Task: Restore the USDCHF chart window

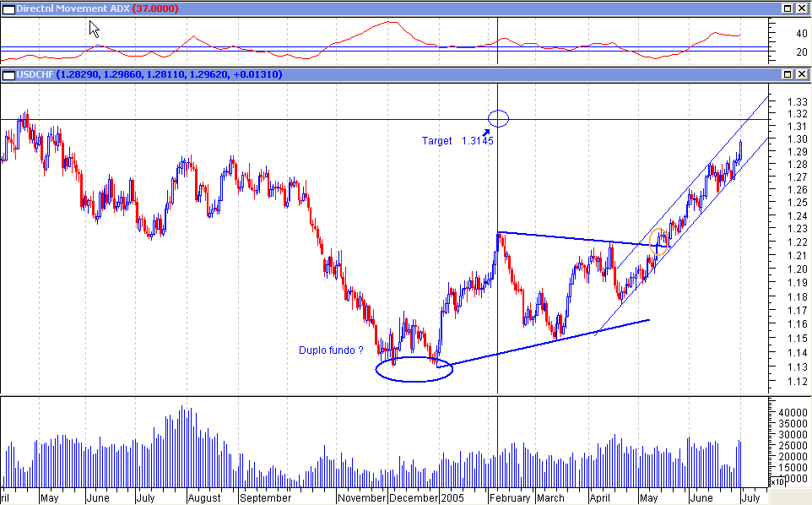Action: (787, 74)
